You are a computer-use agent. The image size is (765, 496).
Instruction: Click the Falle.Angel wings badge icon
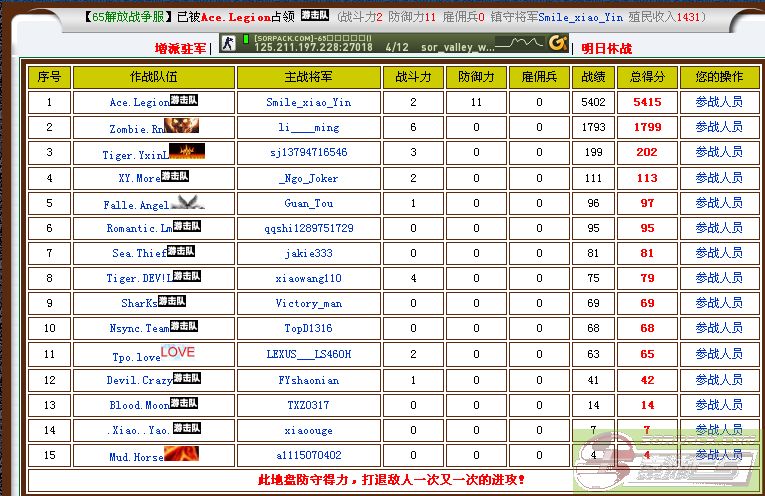(187, 201)
